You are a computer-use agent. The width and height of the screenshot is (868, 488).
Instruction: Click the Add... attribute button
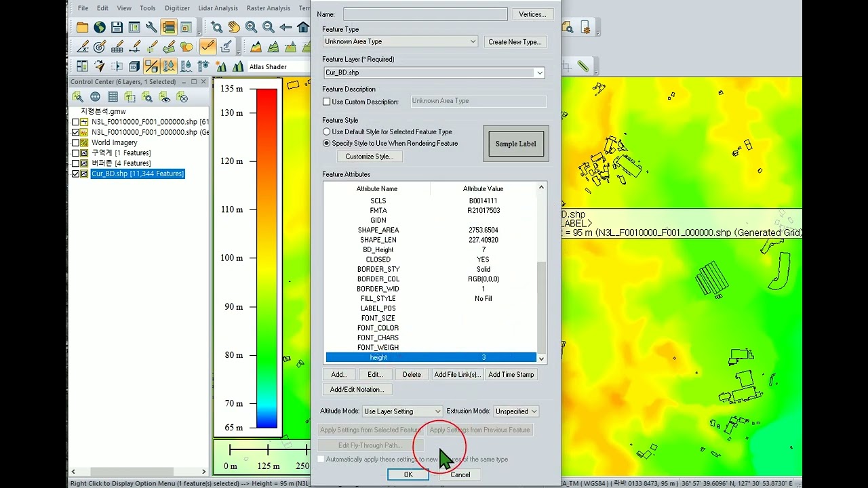(339, 375)
